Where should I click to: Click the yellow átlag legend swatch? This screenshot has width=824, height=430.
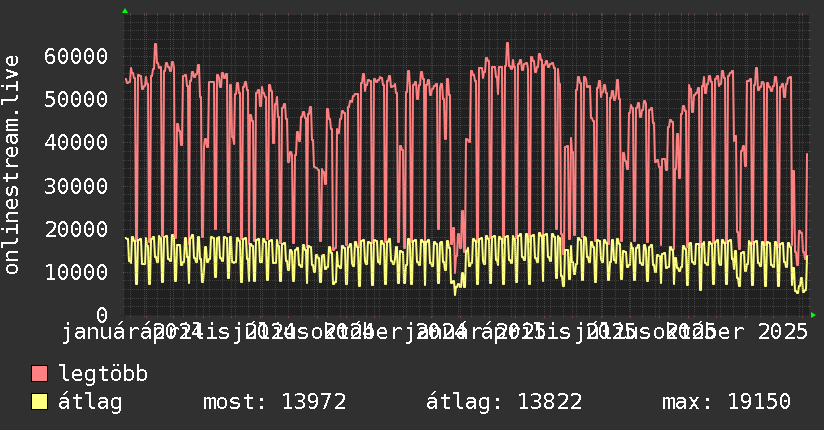[40, 402]
